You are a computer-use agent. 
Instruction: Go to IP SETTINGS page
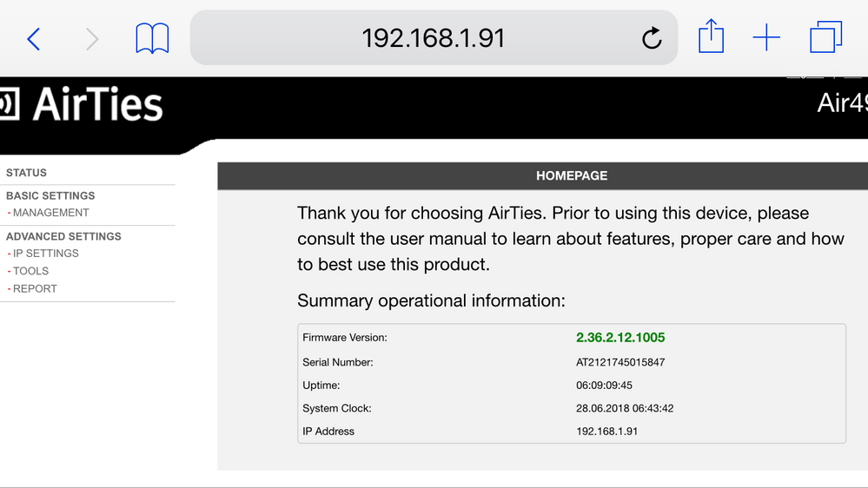[x=45, y=254]
